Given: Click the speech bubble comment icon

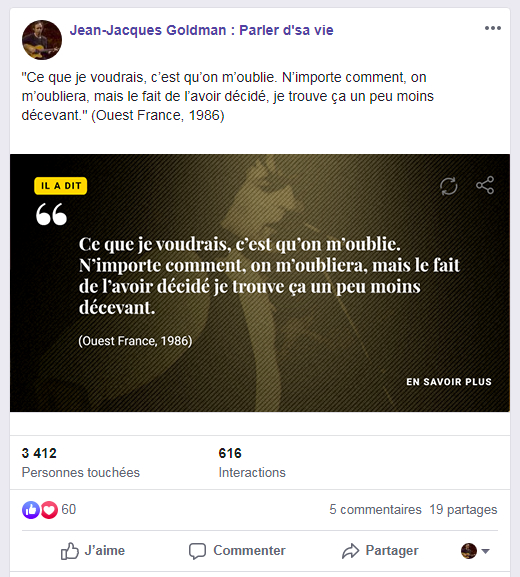Looking at the screenshot, I should point(197,551).
